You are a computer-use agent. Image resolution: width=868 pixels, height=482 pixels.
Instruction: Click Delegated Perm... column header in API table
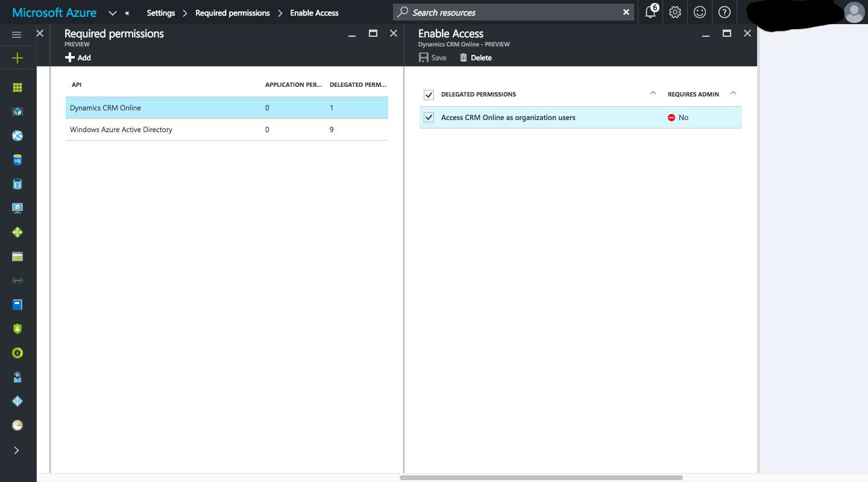[358, 85]
